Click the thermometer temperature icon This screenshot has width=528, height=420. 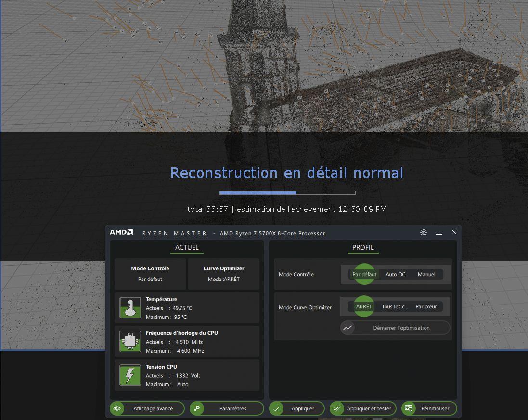130,308
